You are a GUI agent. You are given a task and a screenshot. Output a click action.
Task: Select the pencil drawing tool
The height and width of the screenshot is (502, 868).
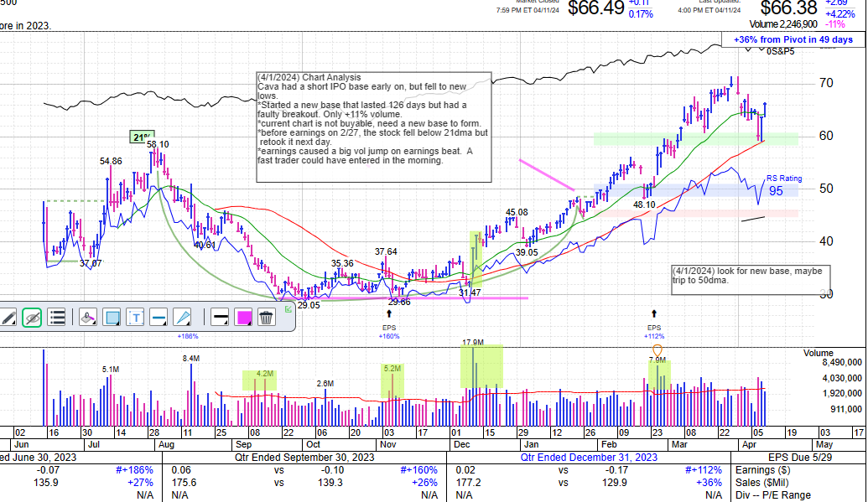pyautogui.click(x=9, y=318)
